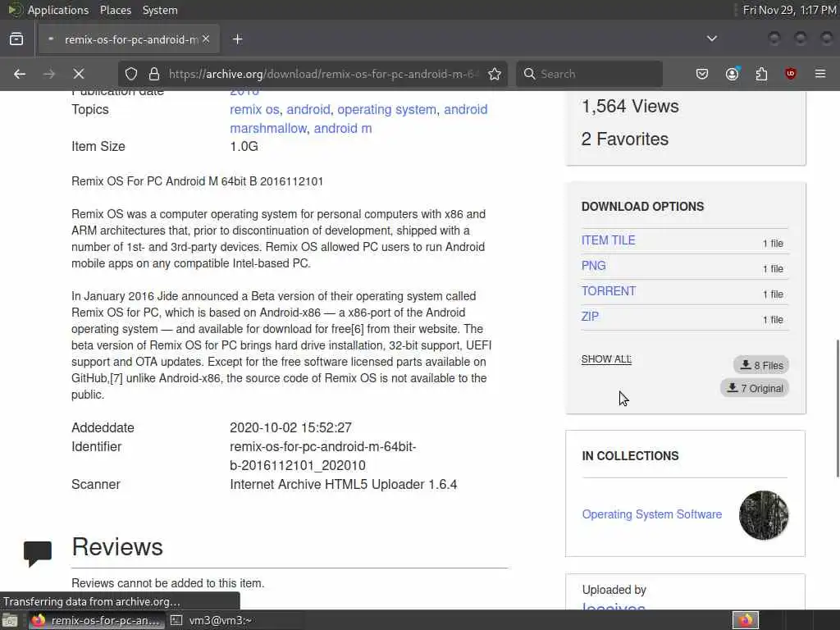Screen dimensions: 840x630
Task: Click Internet Archive HTML5 Uploader 1.6.4 text
Action: [x=344, y=484]
